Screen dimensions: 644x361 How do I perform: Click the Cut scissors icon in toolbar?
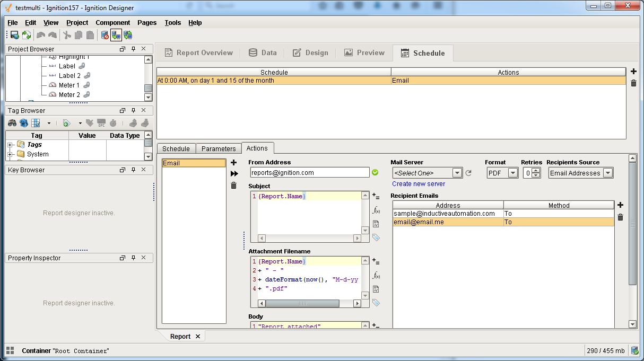pyautogui.click(x=67, y=35)
